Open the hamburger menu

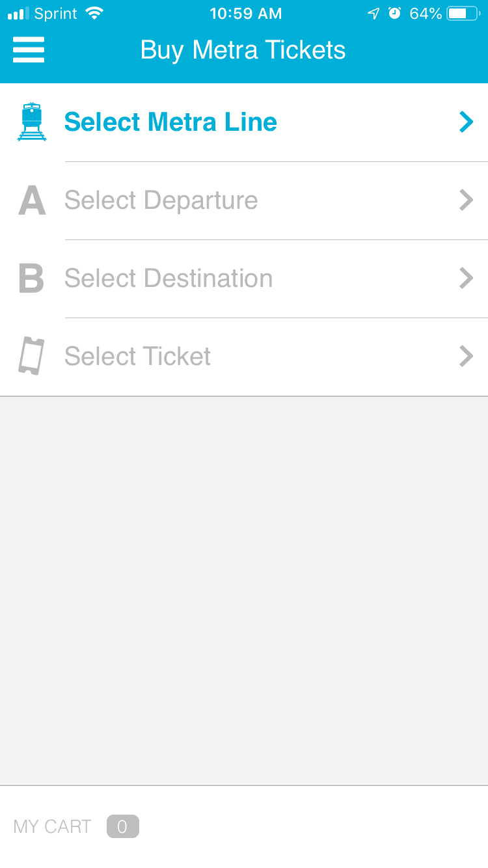click(29, 50)
